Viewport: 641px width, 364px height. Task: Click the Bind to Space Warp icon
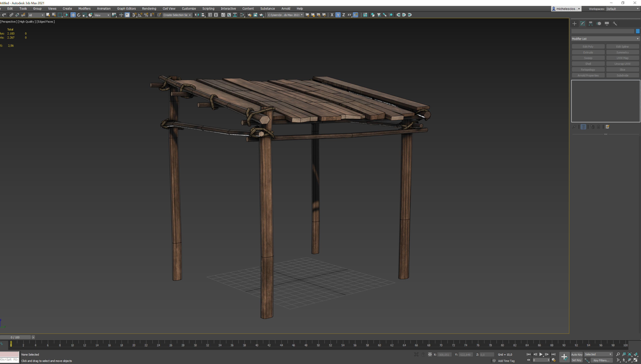[x=23, y=15]
